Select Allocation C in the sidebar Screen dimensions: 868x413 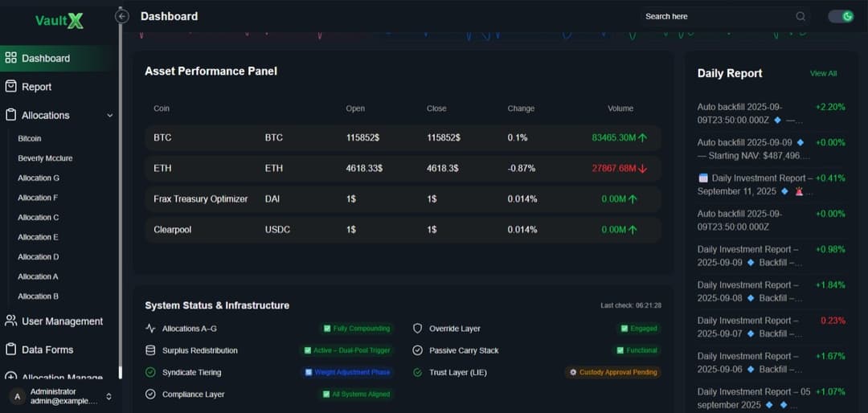(39, 218)
